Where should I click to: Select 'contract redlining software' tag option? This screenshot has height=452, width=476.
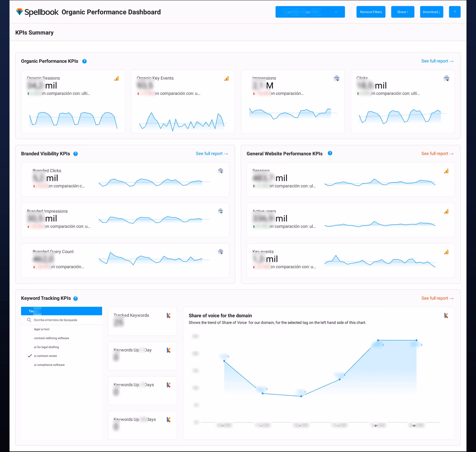(51, 338)
